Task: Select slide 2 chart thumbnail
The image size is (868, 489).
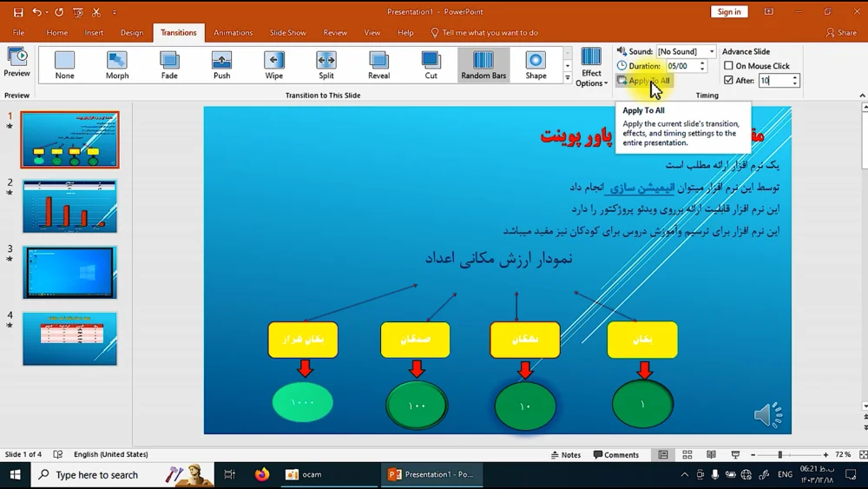Action: [x=69, y=206]
